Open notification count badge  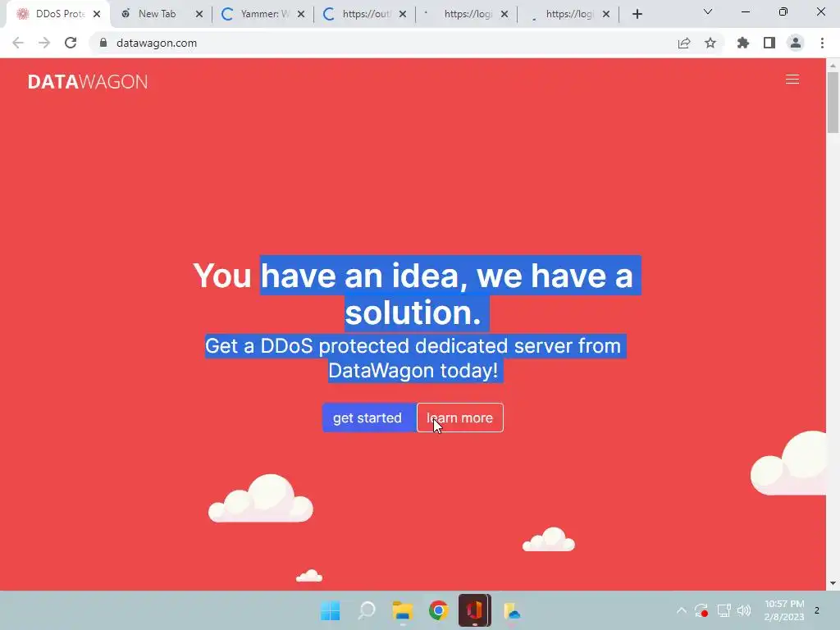point(817,610)
